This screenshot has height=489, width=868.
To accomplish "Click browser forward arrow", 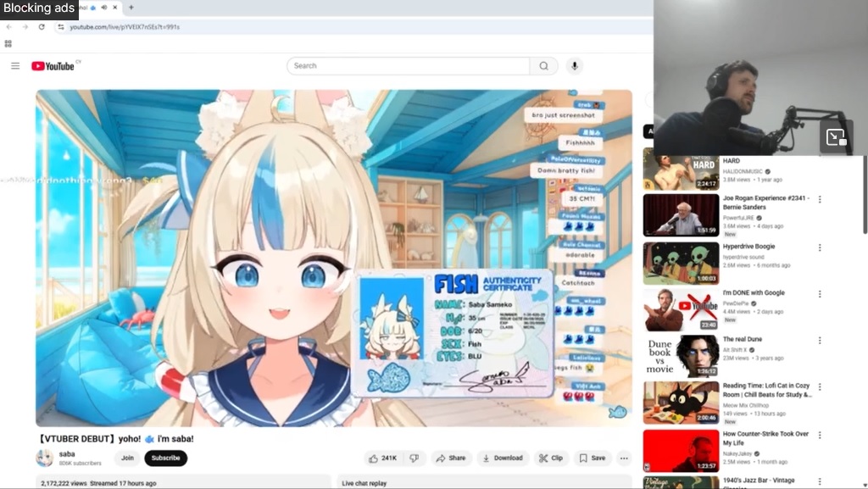I will tap(25, 26).
